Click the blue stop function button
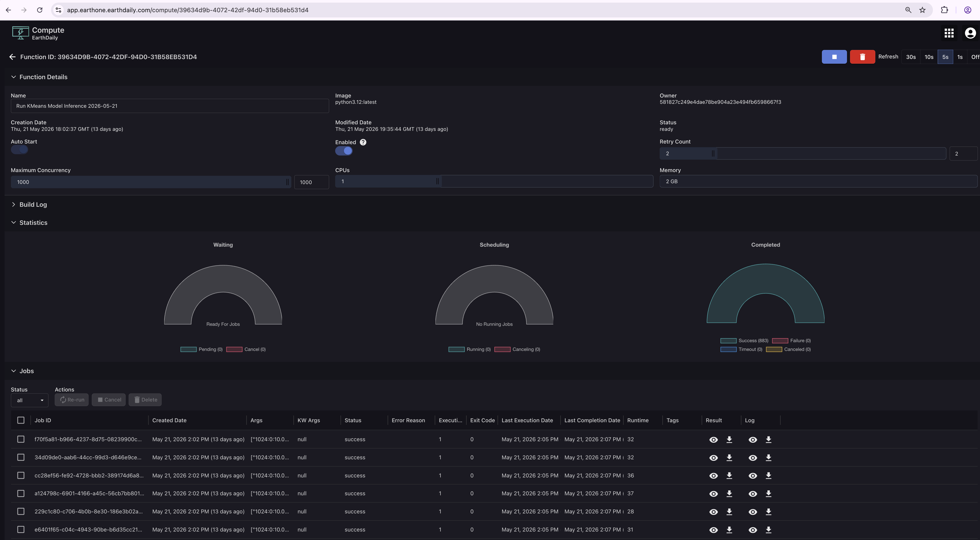This screenshot has height=540, width=980. coord(834,57)
